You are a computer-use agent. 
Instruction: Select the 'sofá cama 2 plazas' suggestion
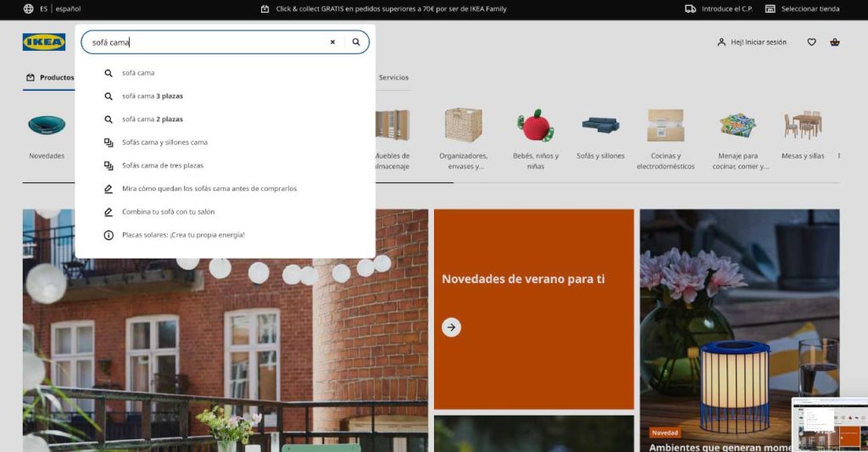153,120
